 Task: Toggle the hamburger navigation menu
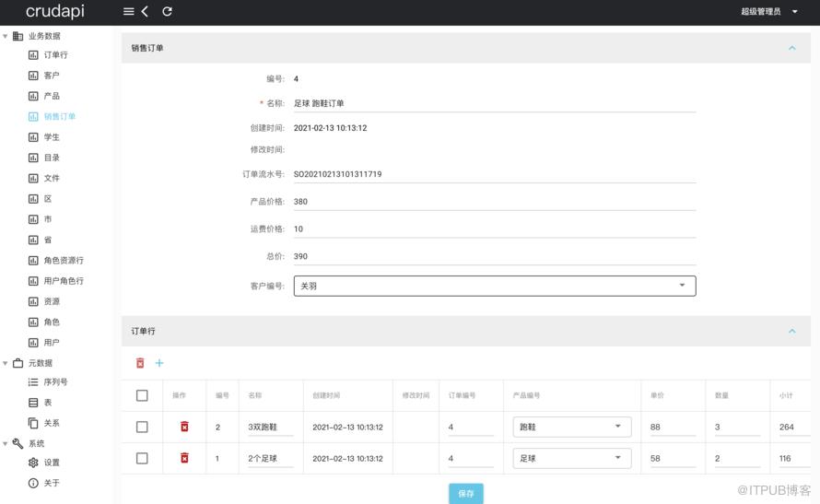129,11
